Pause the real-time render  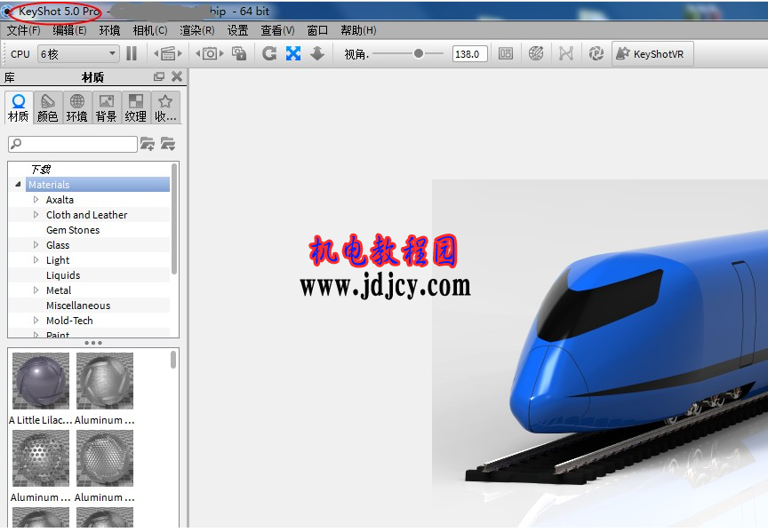click(132, 53)
